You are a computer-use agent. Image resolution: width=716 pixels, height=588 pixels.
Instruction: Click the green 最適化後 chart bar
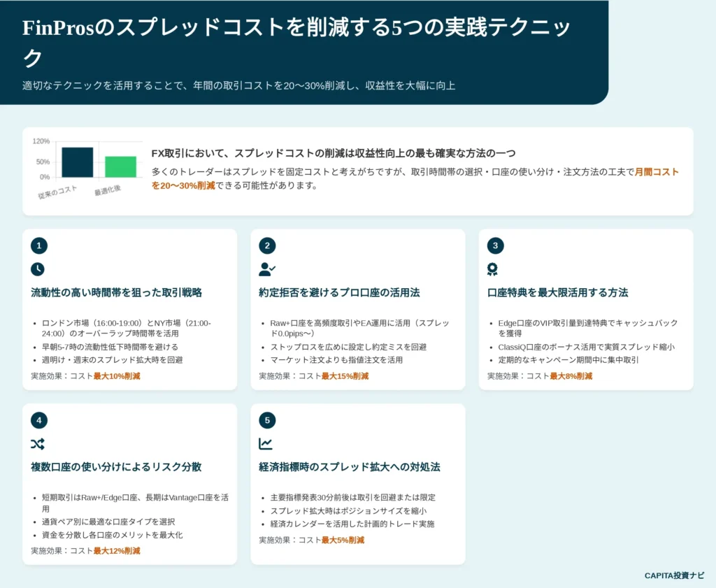pyautogui.click(x=120, y=166)
